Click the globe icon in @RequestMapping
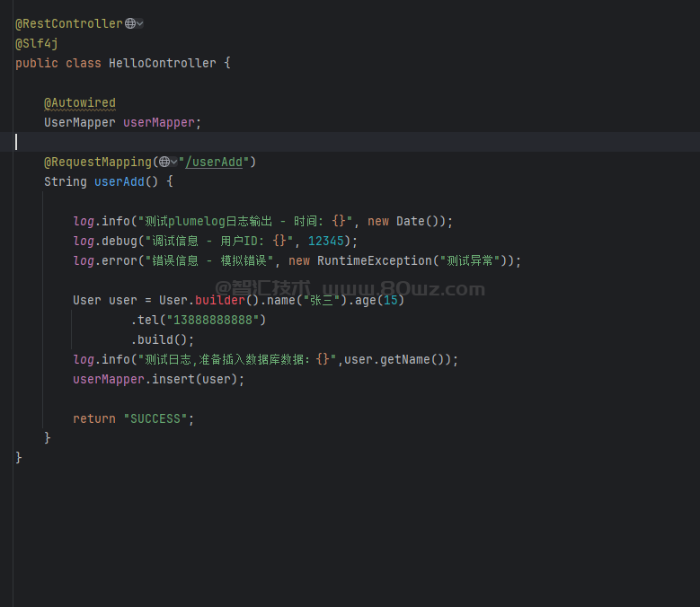700x607 pixels. pos(163,162)
